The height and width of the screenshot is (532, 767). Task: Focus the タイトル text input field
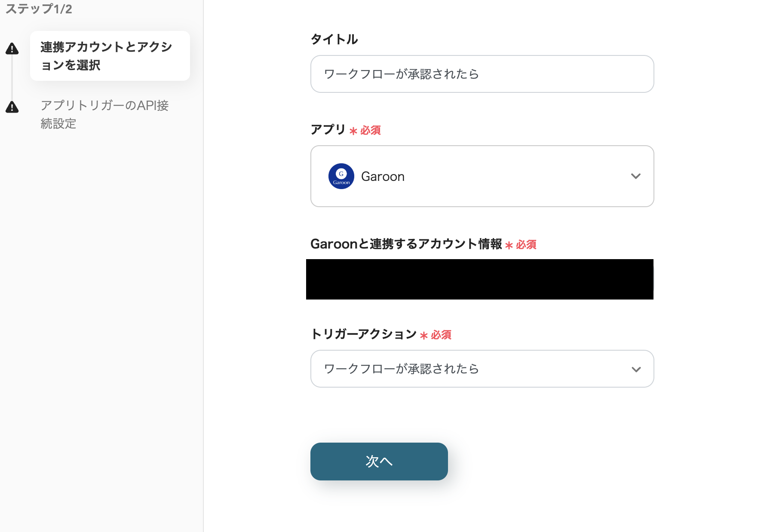tap(482, 74)
